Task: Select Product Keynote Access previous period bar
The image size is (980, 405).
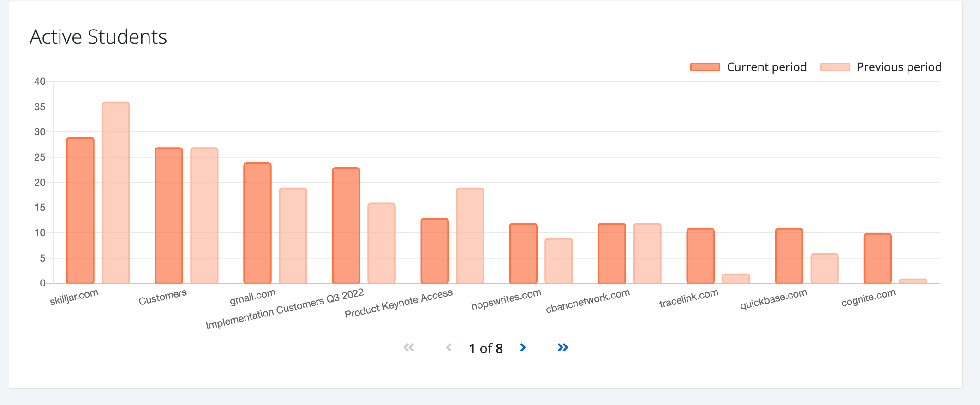Action: tap(470, 236)
